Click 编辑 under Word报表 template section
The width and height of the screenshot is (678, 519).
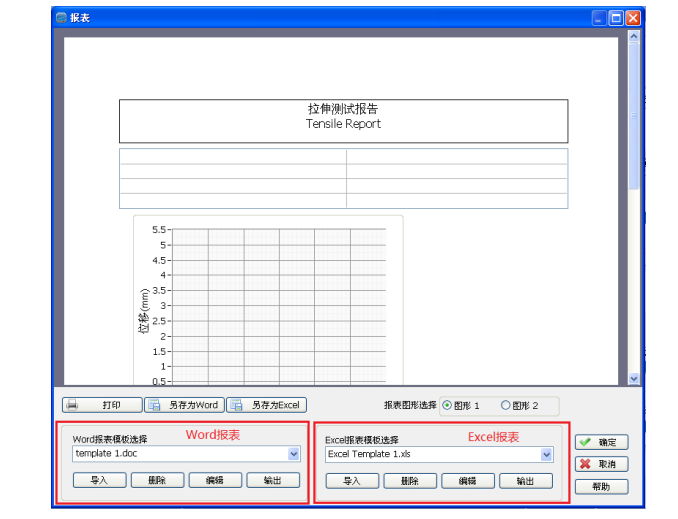point(215,480)
